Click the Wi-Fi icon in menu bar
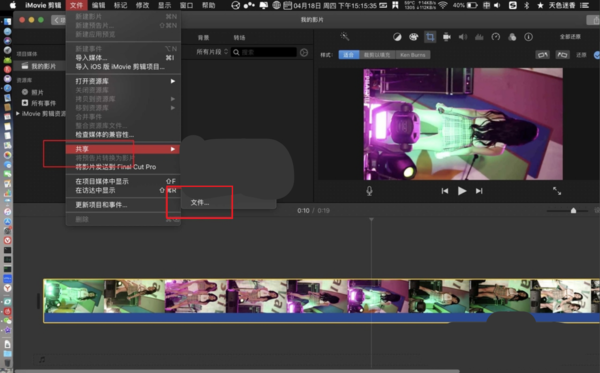The width and height of the screenshot is (600, 373). [x=443, y=5]
